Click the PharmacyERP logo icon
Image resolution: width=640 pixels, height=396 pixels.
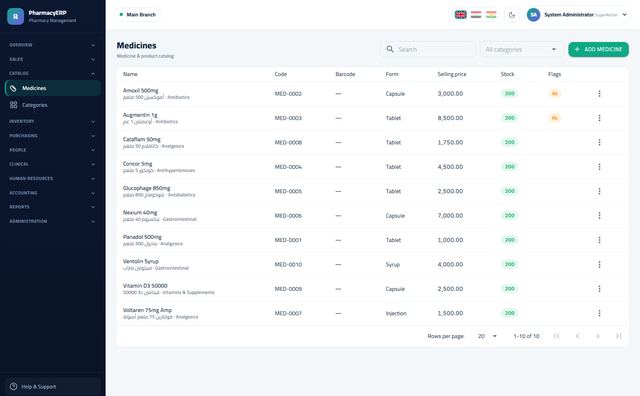[16, 16]
